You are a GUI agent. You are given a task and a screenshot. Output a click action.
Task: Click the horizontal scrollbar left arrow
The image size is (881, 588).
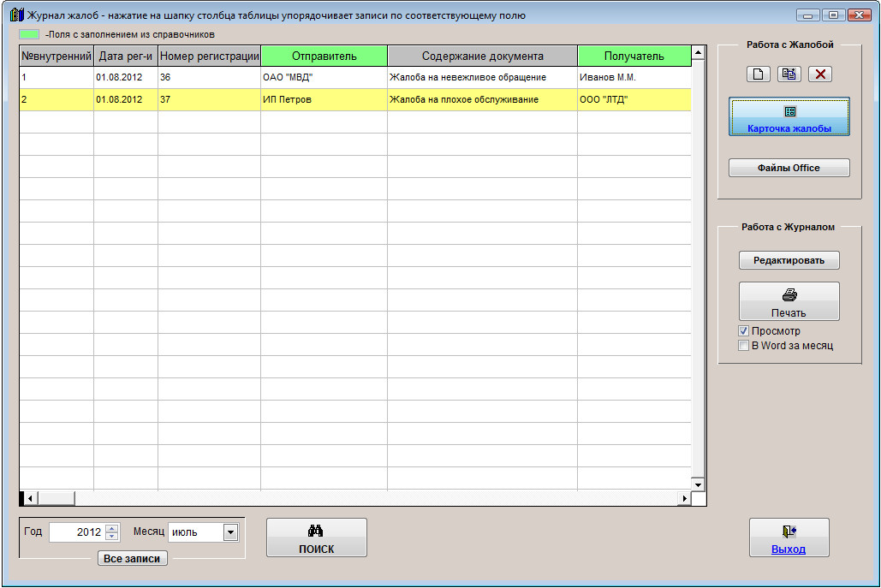(x=31, y=498)
